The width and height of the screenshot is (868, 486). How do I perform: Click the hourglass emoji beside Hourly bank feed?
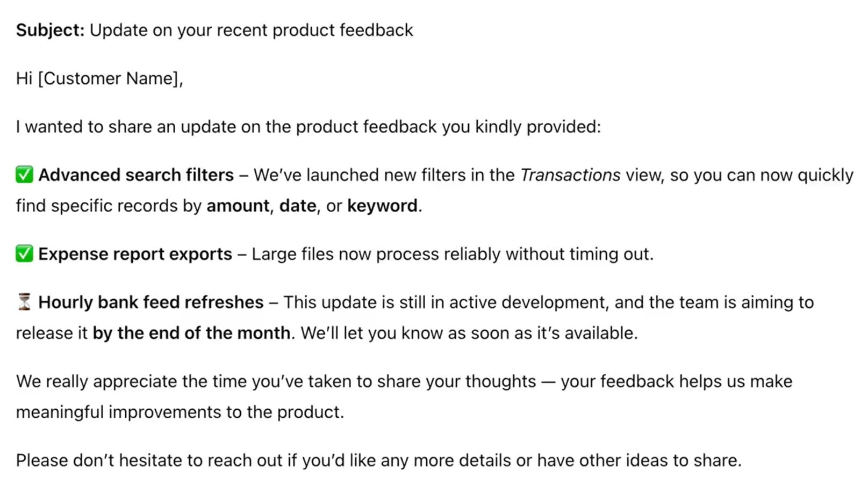pyautogui.click(x=24, y=302)
